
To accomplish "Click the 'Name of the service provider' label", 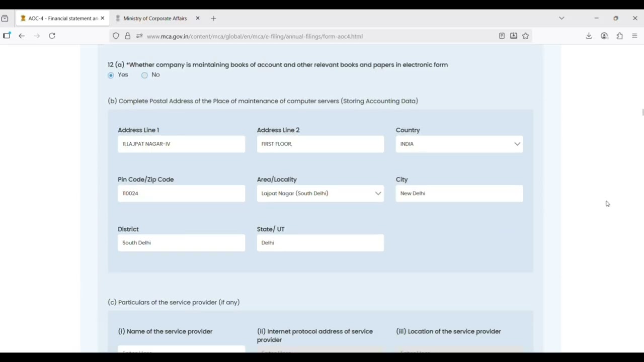I will coord(165,331).
